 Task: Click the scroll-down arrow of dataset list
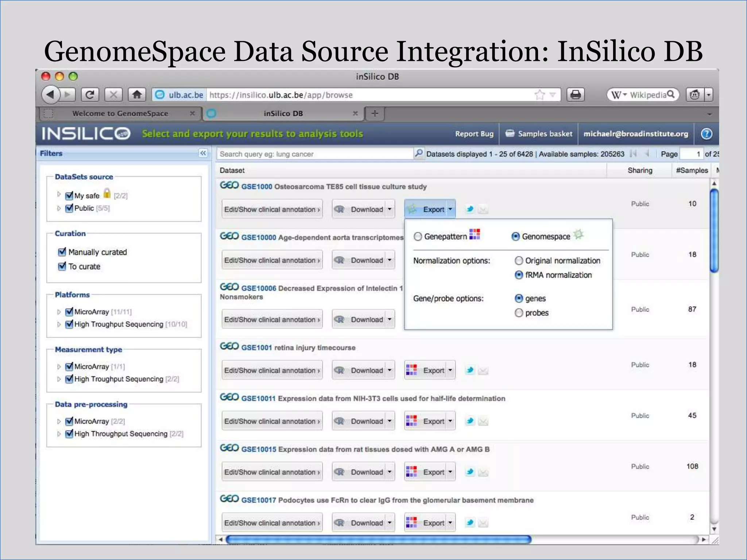[714, 529]
